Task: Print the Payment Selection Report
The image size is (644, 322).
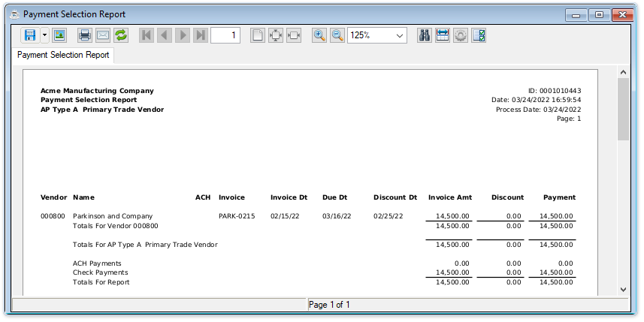Action: click(x=85, y=35)
